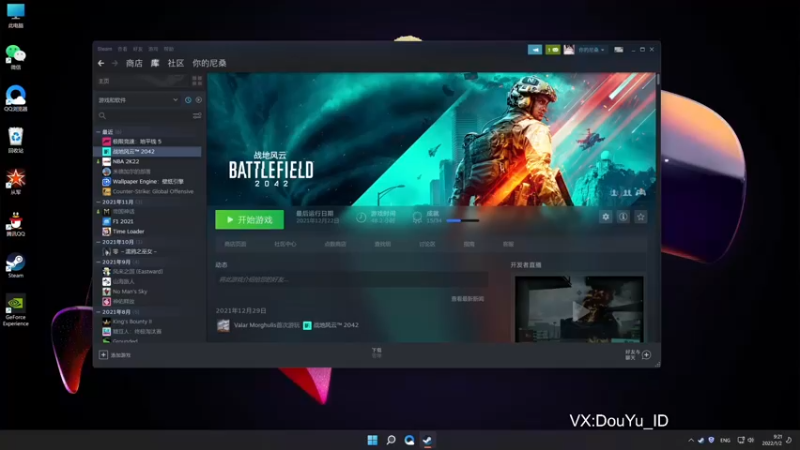The width and height of the screenshot is (800, 450).
Task: Click 好友与聊天 at bottom right
Action: [x=632, y=355]
